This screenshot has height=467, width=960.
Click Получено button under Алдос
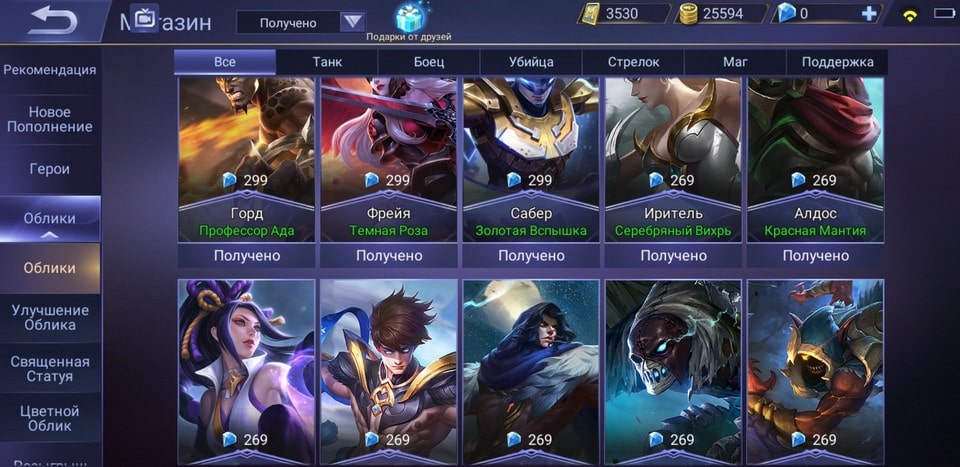pos(816,256)
